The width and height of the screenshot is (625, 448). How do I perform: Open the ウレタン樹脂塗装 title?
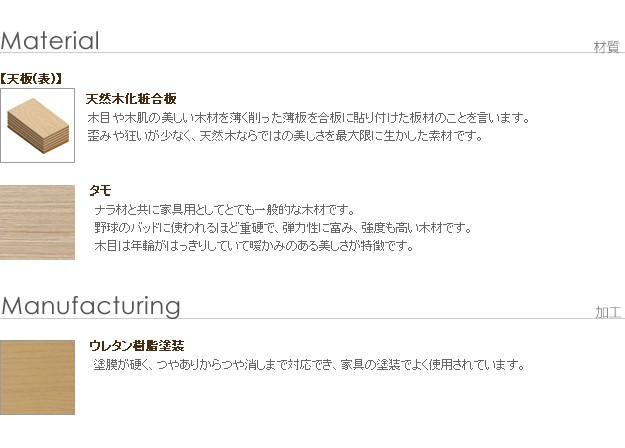pyautogui.click(x=136, y=346)
